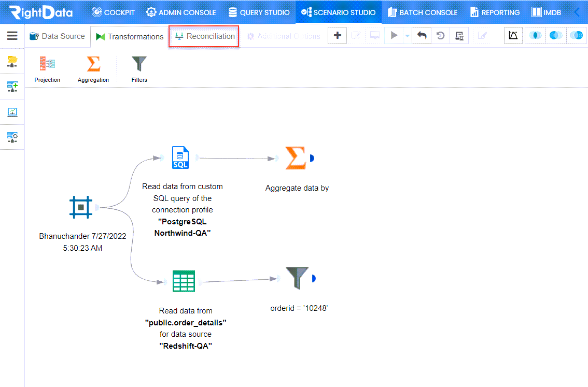Viewport: 588px width, 387px height.
Task: Click the filter node output connector
Action: click(314, 278)
